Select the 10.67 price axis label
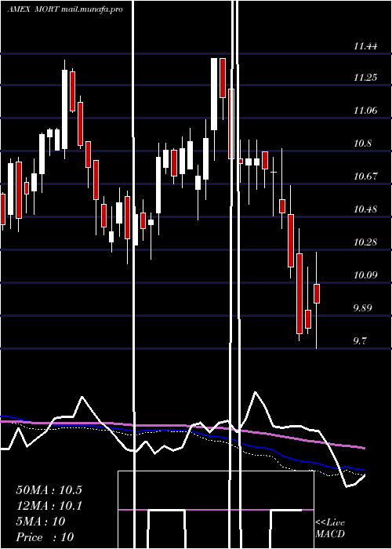Screen dimensions: 392x549 coord(365,176)
